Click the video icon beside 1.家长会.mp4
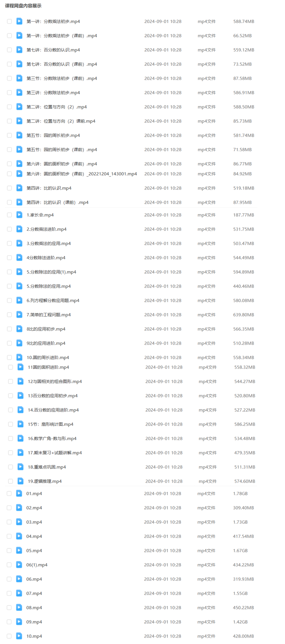 coord(19,215)
